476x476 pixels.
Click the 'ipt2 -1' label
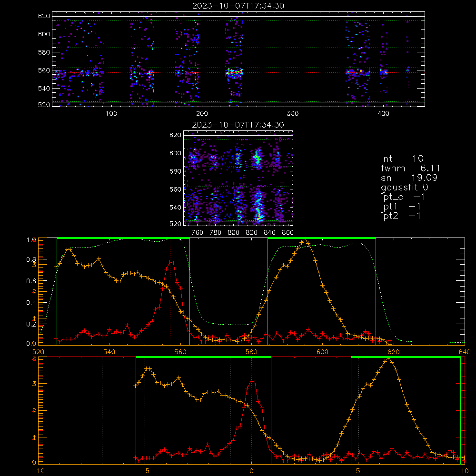point(401,216)
